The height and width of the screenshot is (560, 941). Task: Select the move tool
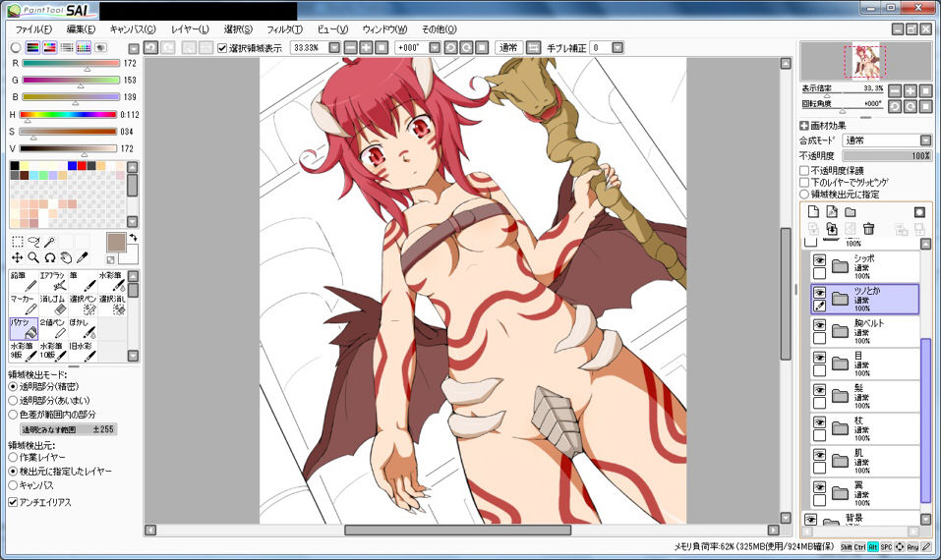click(18, 257)
